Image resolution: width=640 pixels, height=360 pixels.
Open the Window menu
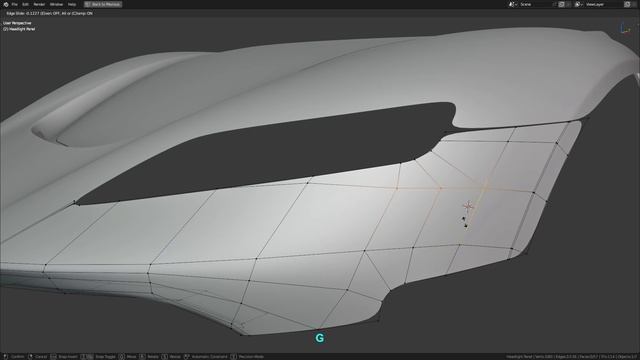[56, 4]
